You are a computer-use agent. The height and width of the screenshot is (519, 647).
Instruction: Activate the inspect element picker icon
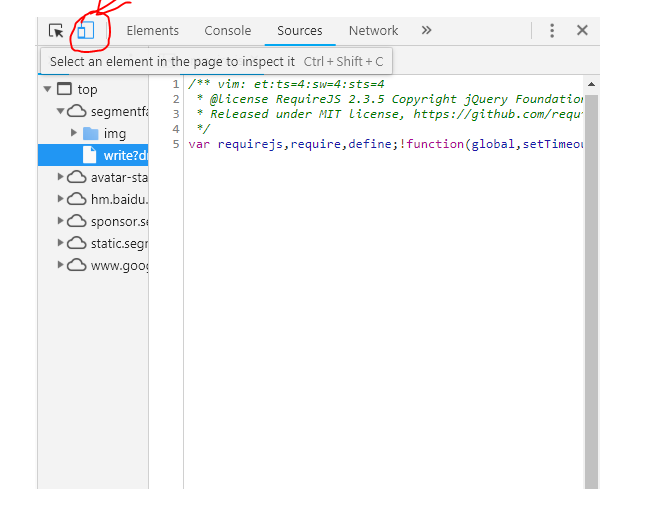56,31
